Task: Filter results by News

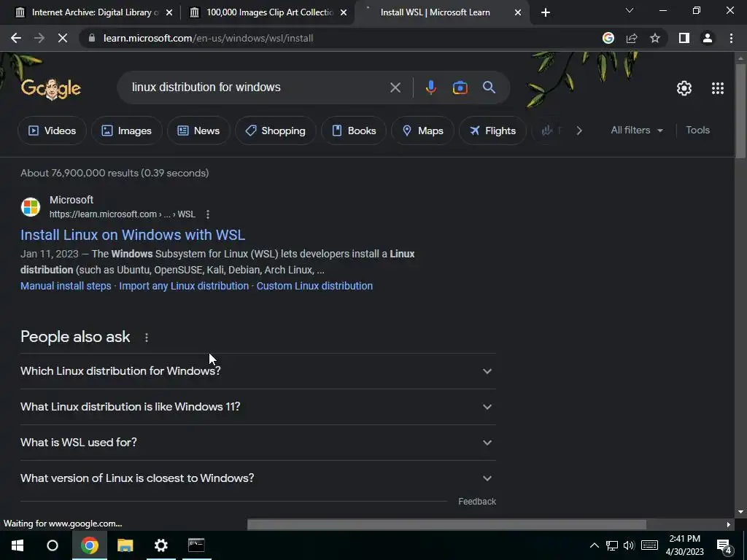Action: click(198, 131)
